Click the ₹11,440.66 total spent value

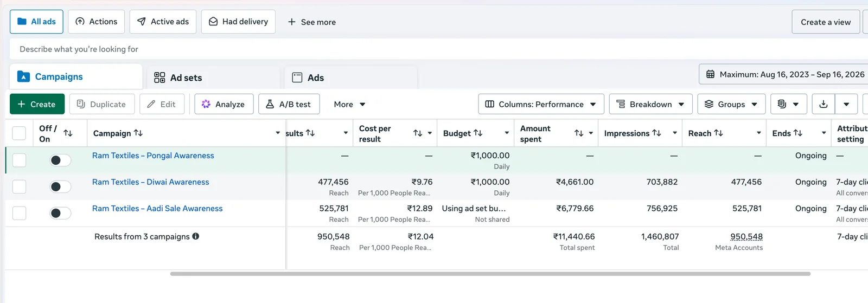574,237
